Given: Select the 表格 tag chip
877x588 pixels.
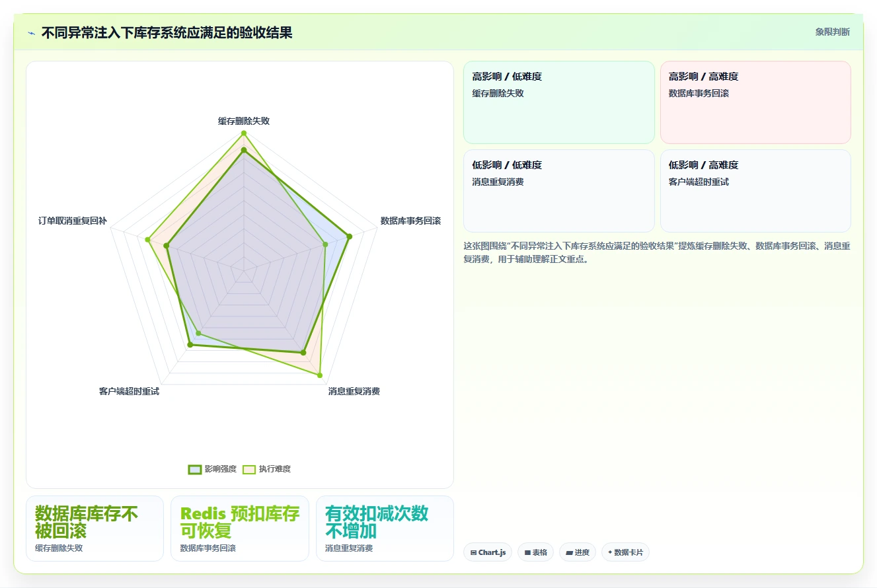Looking at the screenshot, I should [535, 552].
